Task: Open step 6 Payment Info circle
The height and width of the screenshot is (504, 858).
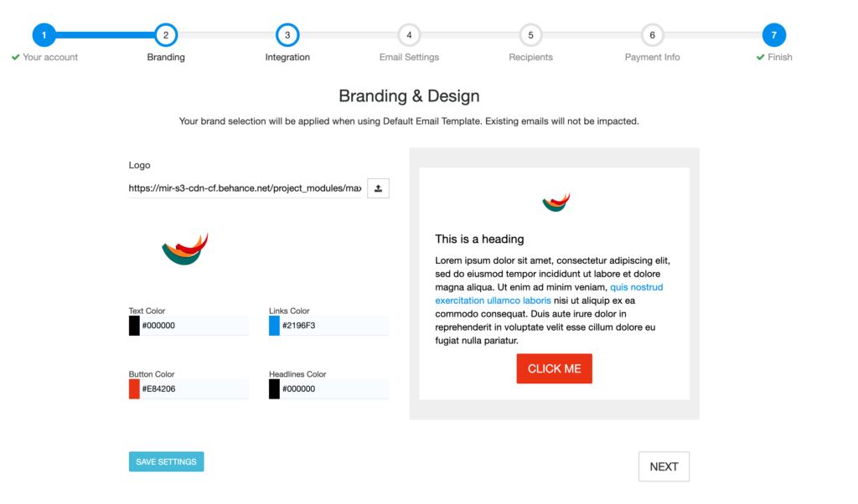Action: click(x=652, y=35)
